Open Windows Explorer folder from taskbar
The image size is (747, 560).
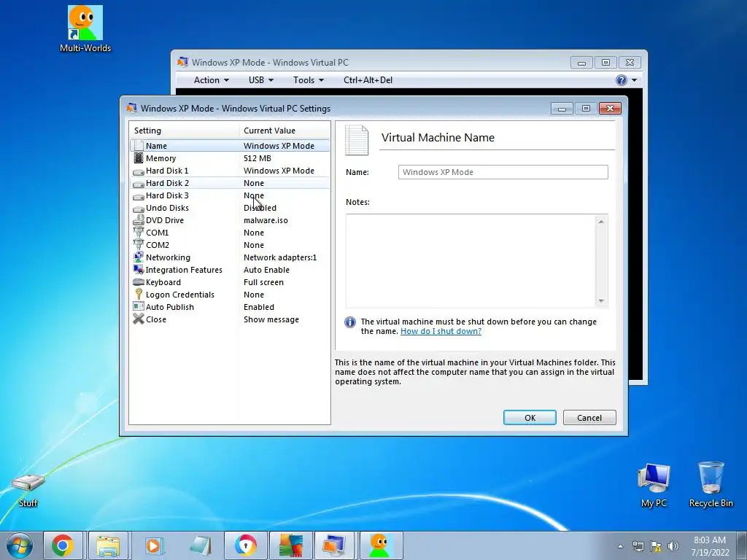pos(108,545)
